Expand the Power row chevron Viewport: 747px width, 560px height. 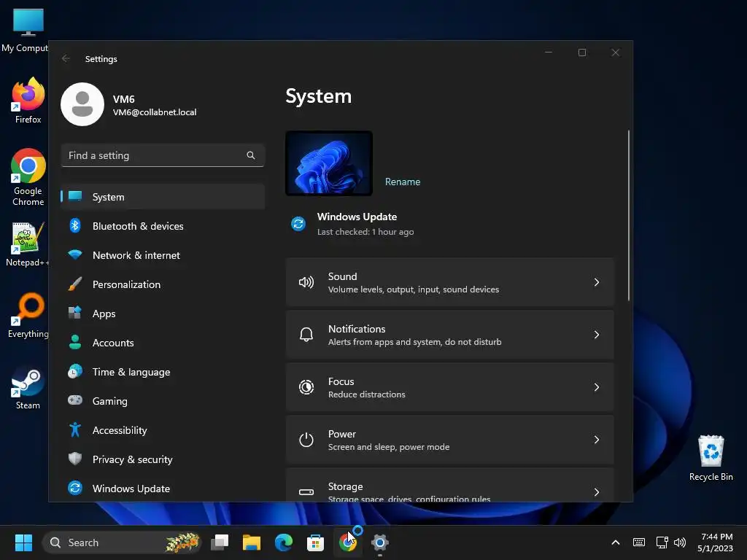tap(597, 440)
